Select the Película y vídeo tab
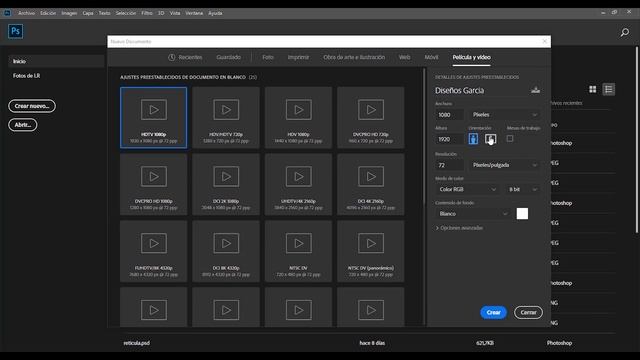The image size is (640, 360). (x=471, y=57)
